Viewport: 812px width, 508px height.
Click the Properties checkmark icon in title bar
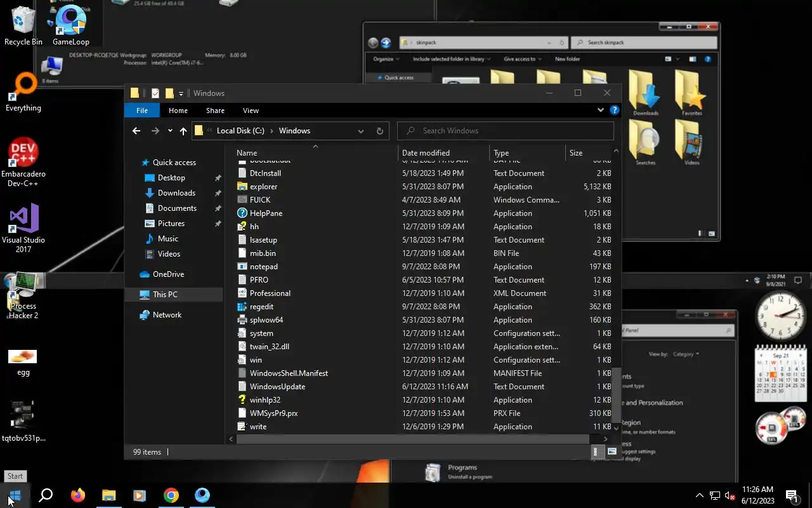(x=155, y=93)
